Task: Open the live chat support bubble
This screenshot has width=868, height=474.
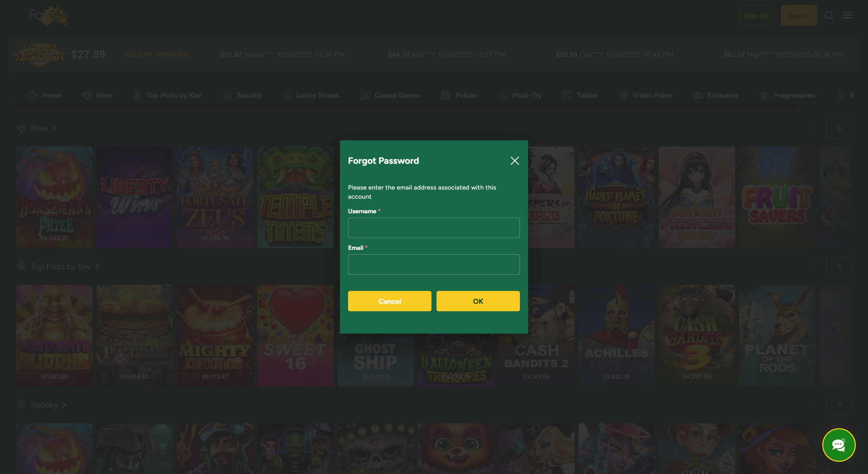Action: [x=839, y=445]
